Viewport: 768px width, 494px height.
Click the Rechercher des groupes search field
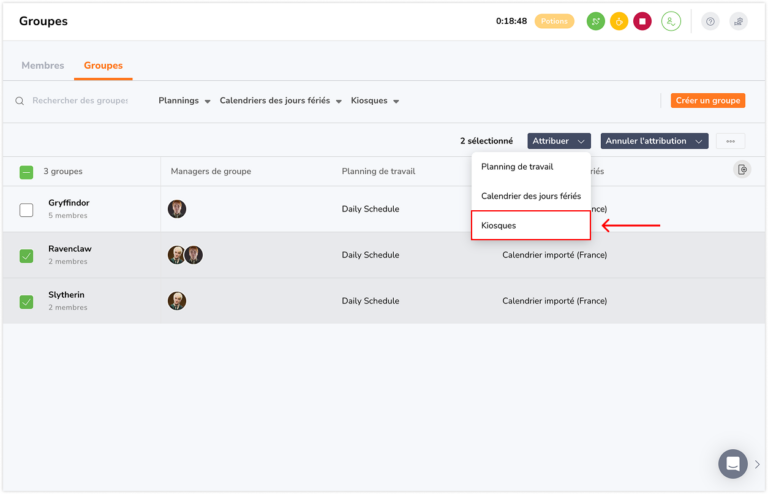pyautogui.click(x=80, y=100)
